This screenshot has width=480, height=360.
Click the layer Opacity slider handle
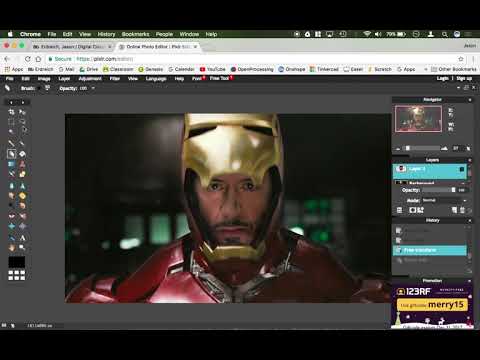pyautogui.click(x=453, y=190)
